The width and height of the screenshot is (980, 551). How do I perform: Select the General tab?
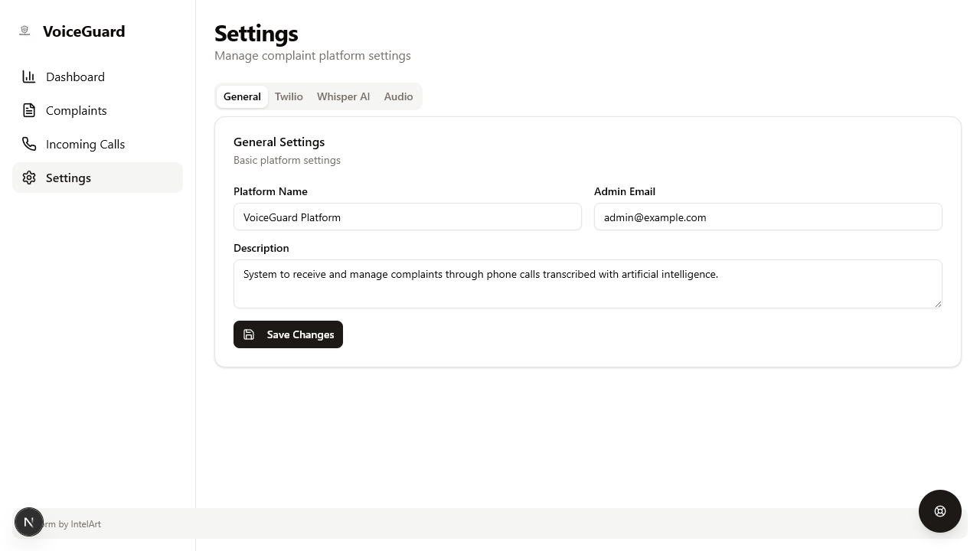[242, 96]
